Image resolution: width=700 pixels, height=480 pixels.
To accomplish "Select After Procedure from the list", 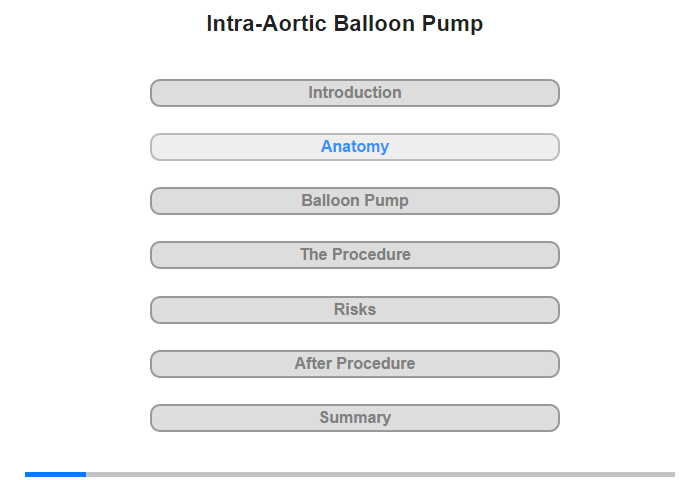I will point(355,364).
